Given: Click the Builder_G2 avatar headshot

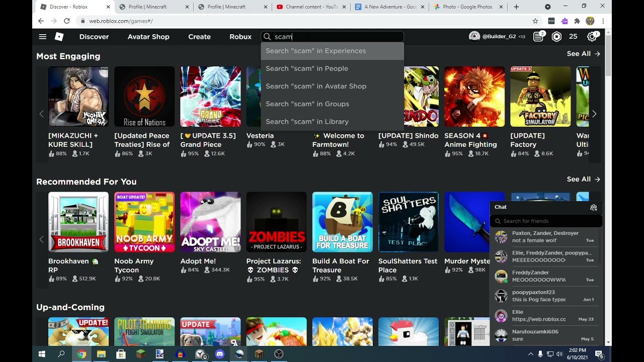Looking at the screenshot, I should (x=474, y=36).
